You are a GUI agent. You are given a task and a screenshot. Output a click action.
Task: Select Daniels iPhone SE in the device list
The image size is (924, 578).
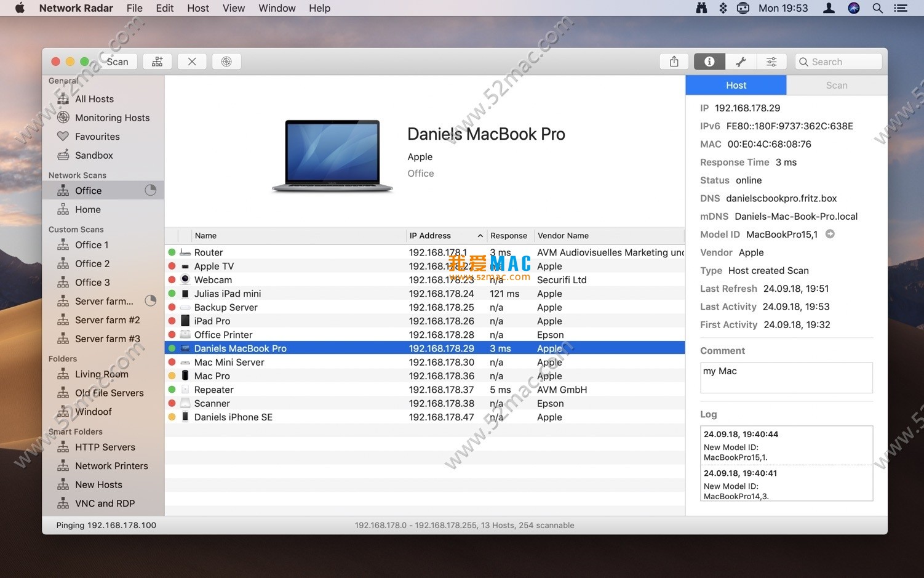(233, 417)
